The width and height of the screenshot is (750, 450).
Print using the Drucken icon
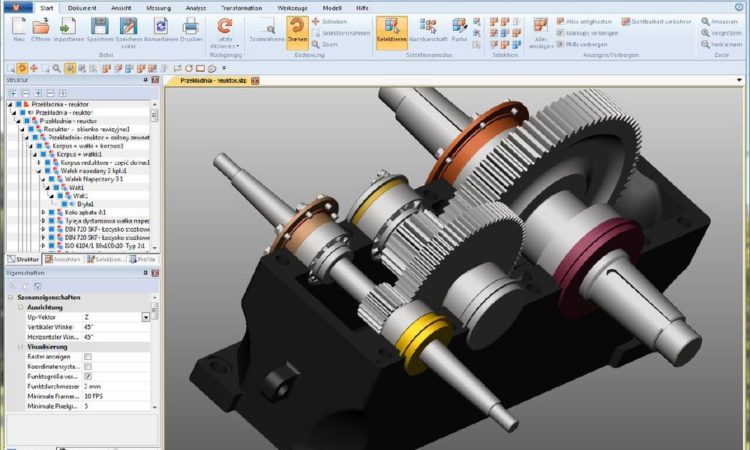click(192, 30)
